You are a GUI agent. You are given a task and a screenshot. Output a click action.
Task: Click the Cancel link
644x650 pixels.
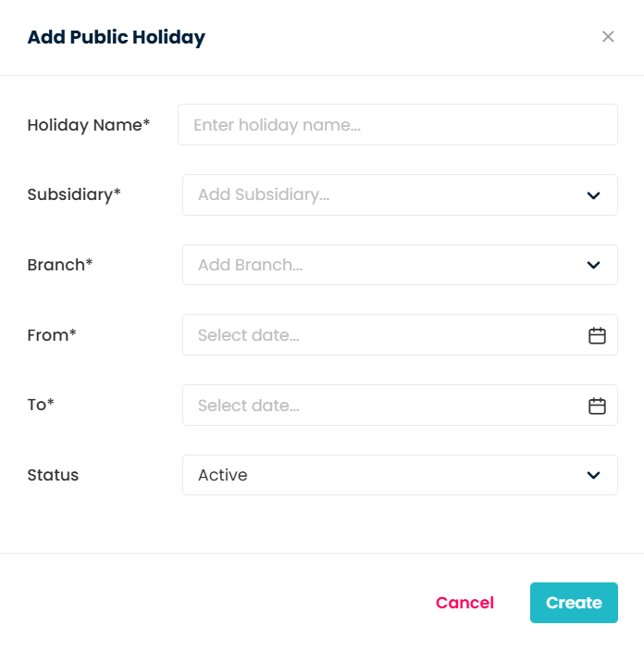[x=464, y=603]
